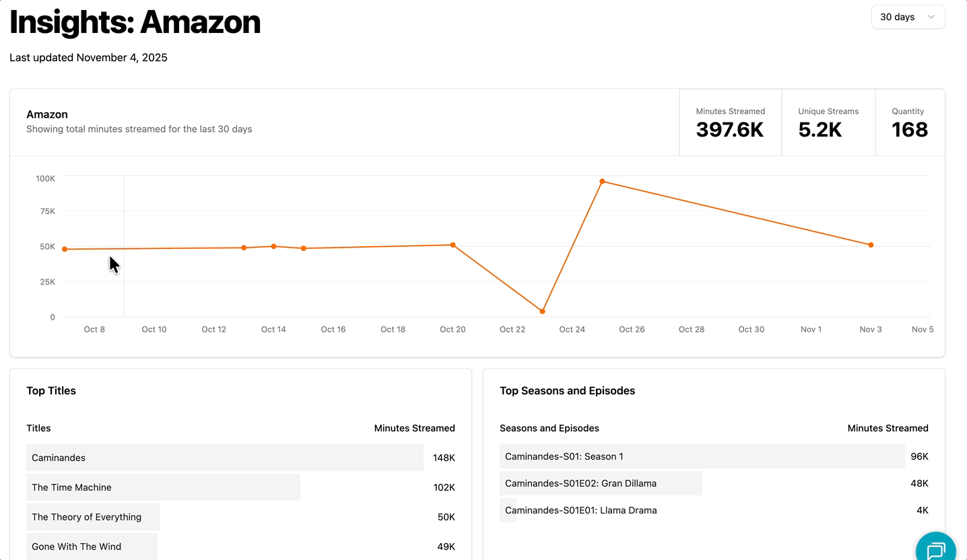This screenshot has width=967, height=560.
Task: Select Gone With The Wind title
Action: coord(92,546)
